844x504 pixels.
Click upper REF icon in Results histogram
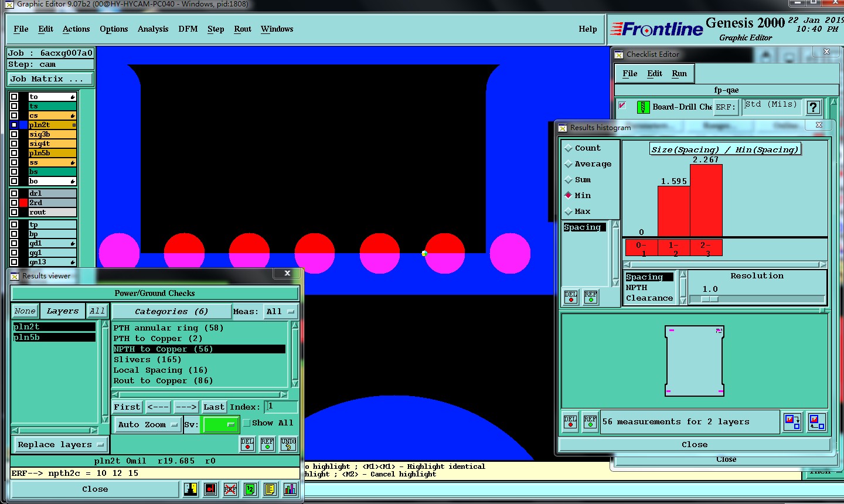point(591,297)
